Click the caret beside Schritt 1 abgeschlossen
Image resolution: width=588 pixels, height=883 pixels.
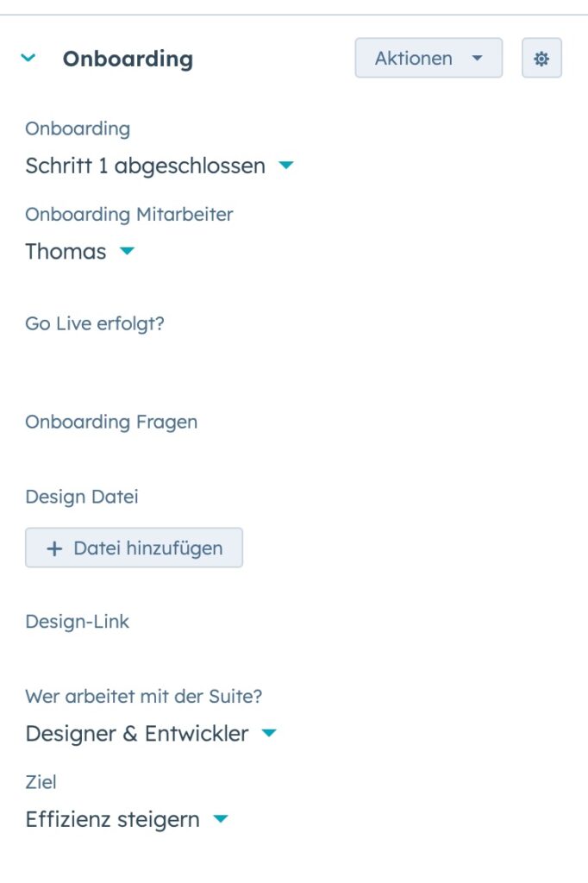click(x=286, y=166)
